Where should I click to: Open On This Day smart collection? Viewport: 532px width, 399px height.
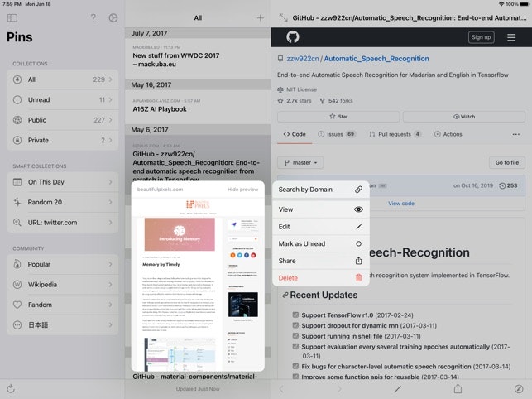(62, 182)
